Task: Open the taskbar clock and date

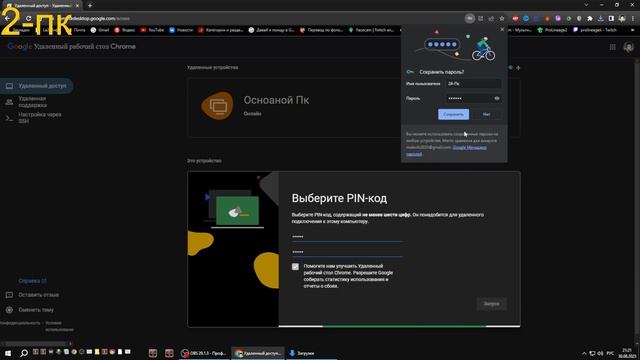Action: [627, 353]
